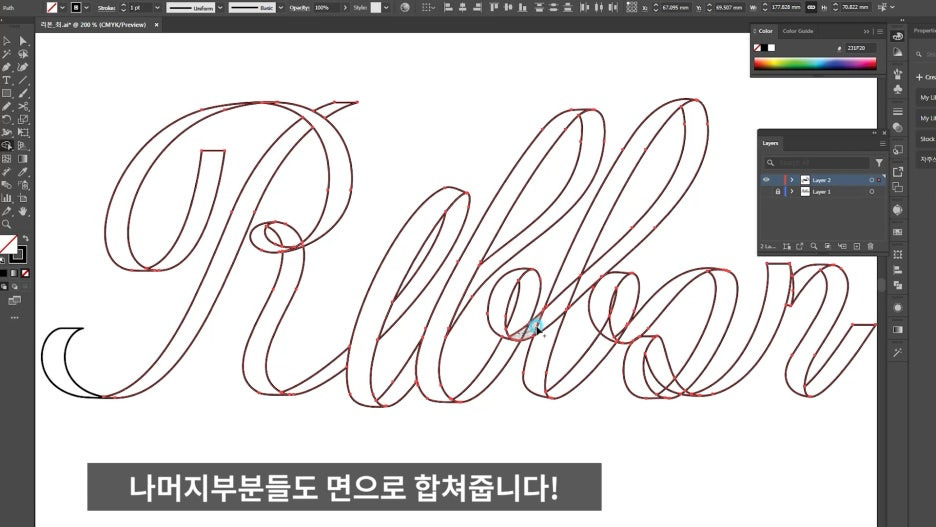Select the Pen tool
This screenshot has height=527, width=936.
pyautogui.click(x=7, y=67)
